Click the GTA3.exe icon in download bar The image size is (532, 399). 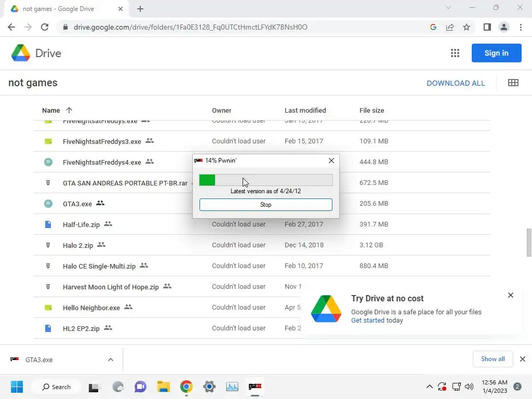pyautogui.click(x=15, y=360)
